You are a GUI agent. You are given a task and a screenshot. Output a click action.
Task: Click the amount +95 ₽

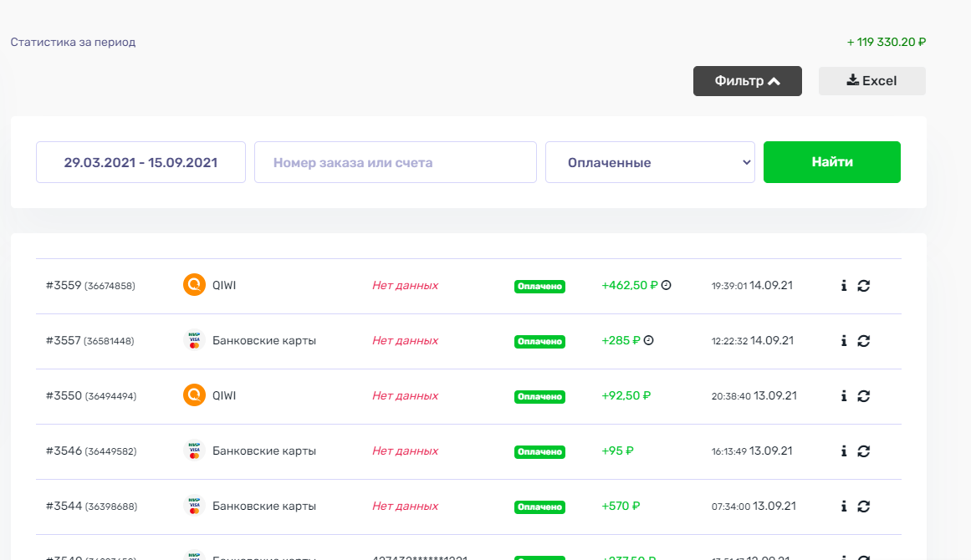(x=617, y=451)
